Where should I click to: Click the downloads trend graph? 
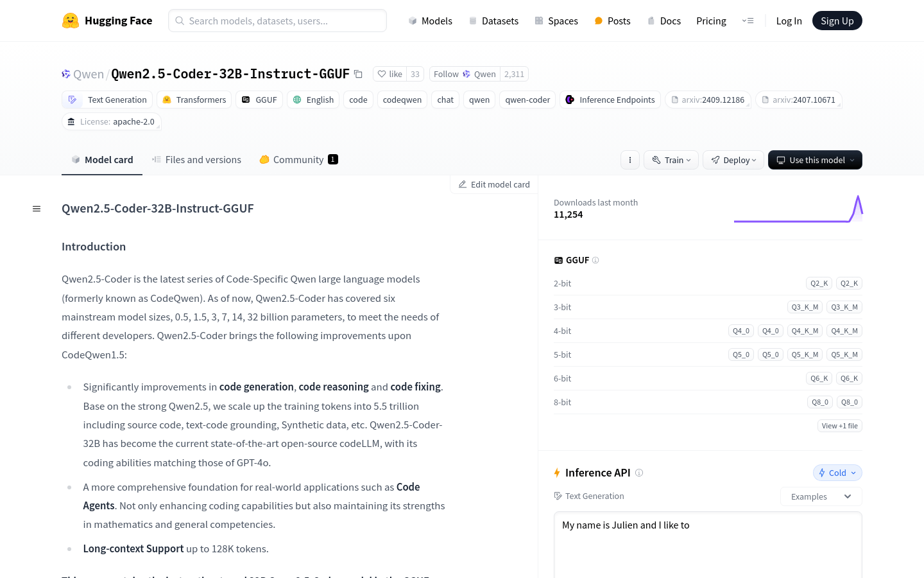798,209
